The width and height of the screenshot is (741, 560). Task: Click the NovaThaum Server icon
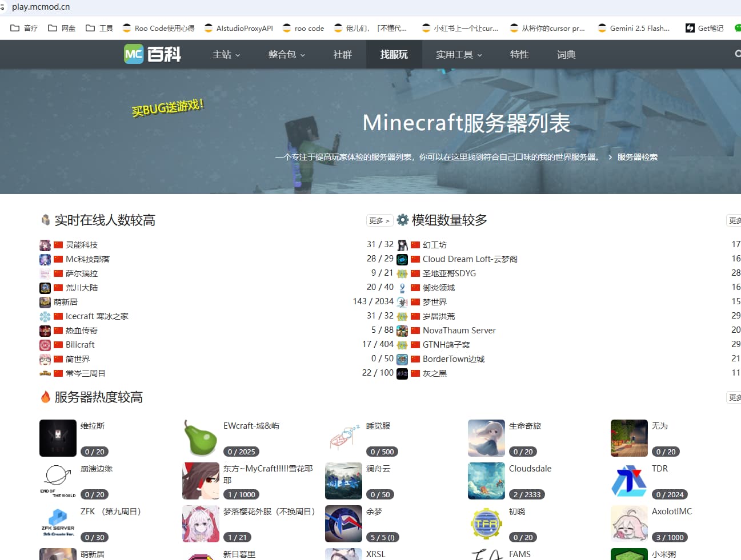(x=402, y=331)
